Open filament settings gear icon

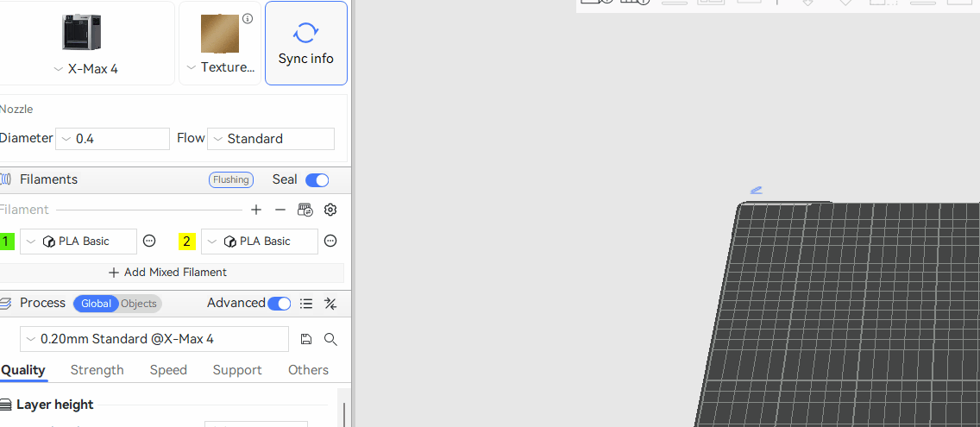coord(330,210)
